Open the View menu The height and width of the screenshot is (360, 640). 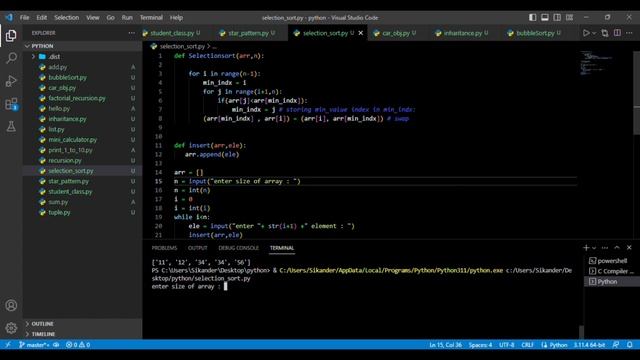coord(93,18)
